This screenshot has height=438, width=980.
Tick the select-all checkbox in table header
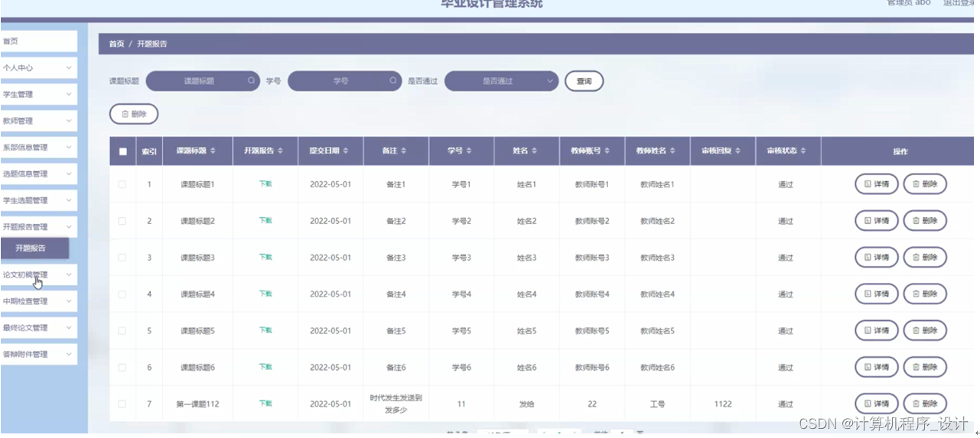point(122,151)
